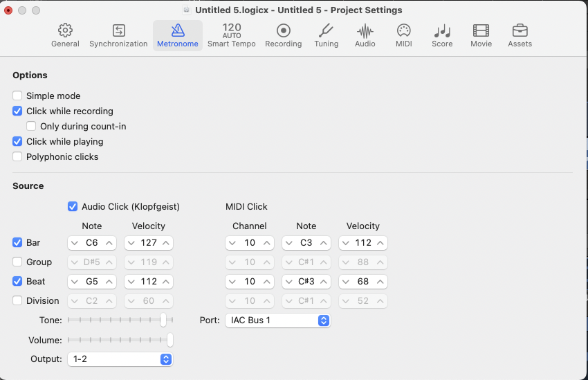Toggle Click while recording checkbox

[x=17, y=111]
